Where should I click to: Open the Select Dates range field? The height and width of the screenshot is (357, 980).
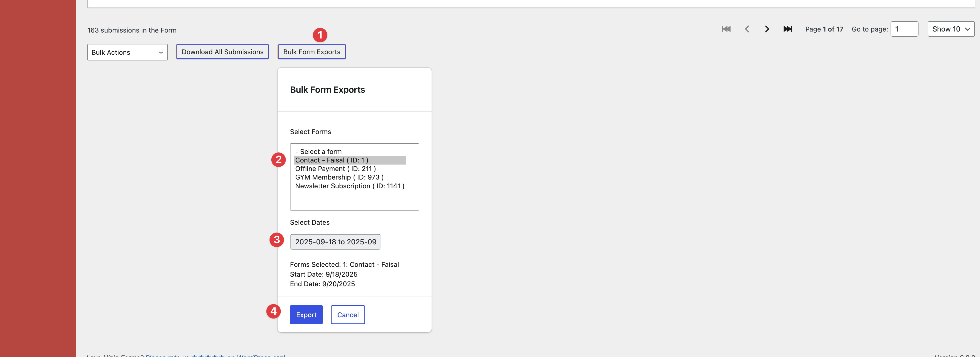(x=335, y=242)
